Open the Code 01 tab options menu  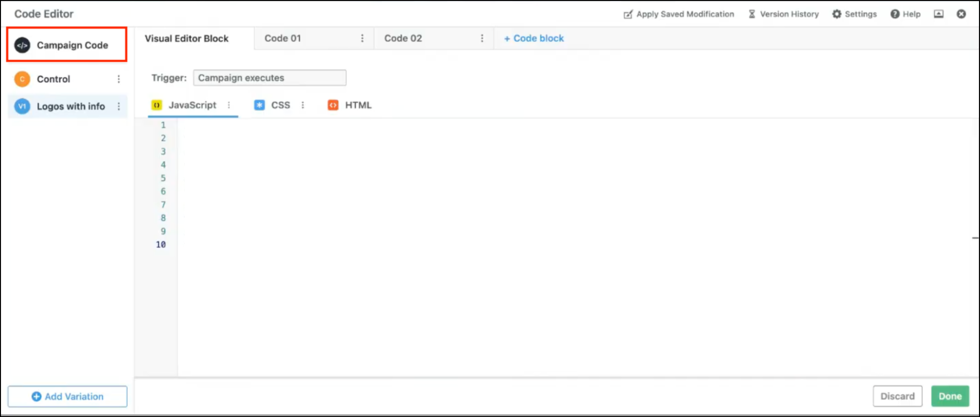[362, 38]
